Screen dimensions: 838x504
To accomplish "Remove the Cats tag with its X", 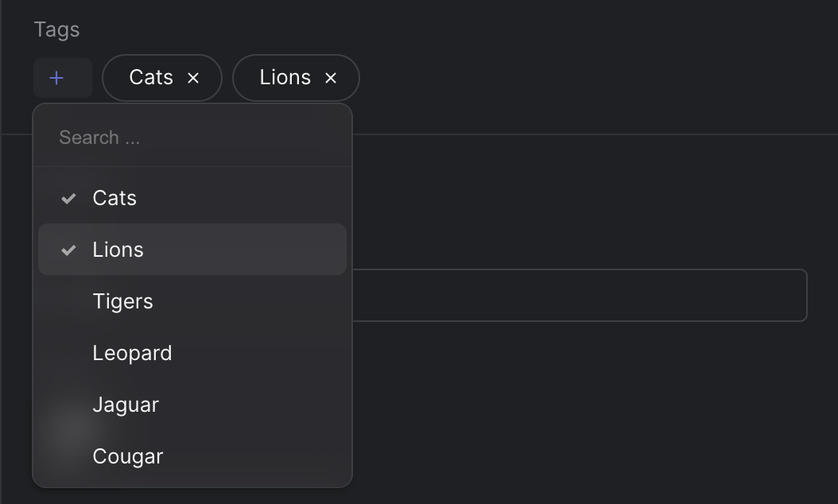I will 193,79.
